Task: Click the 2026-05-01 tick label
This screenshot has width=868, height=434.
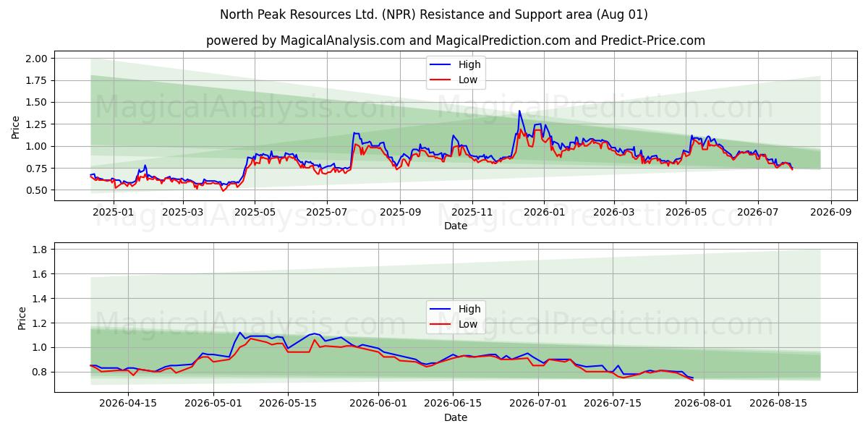Action: [x=213, y=404]
